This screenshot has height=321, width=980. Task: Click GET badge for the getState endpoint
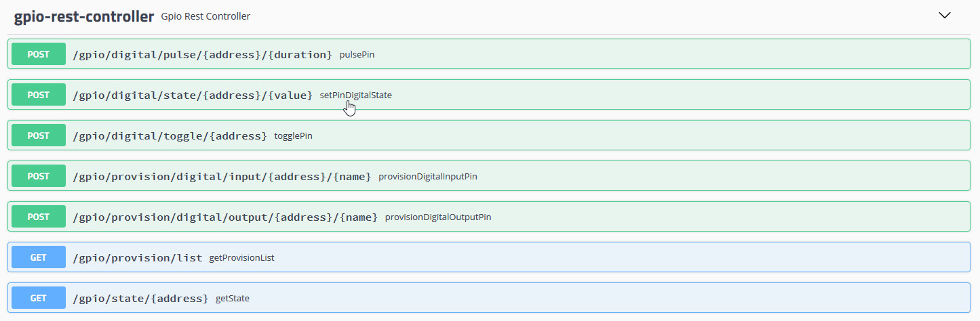click(x=39, y=298)
